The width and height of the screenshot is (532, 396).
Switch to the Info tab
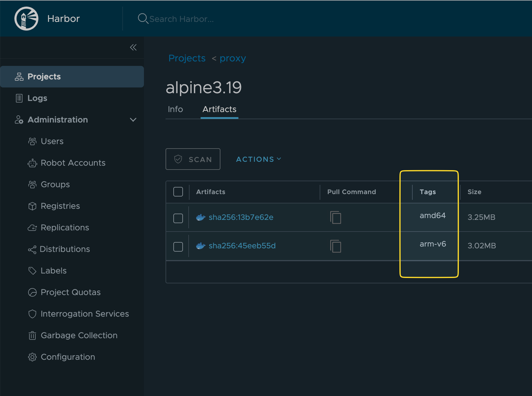tap(175, 109)
